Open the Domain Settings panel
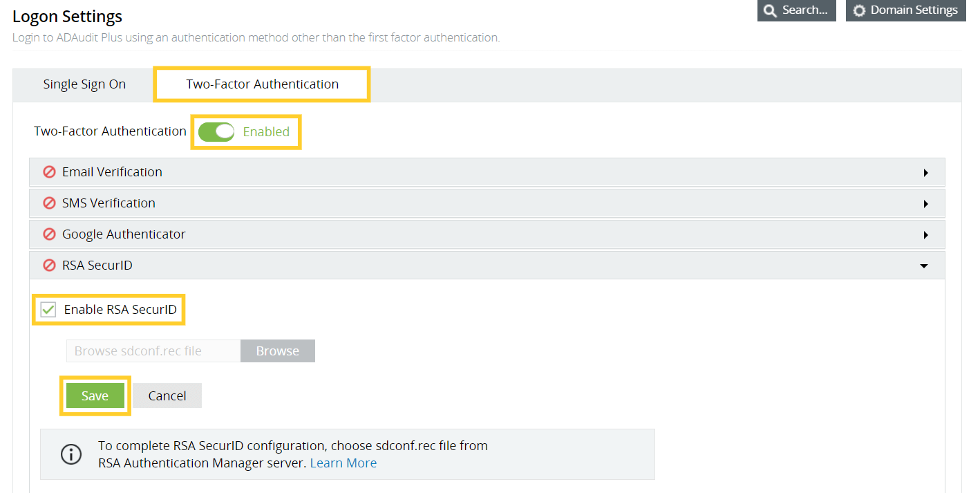 point(905,10)
